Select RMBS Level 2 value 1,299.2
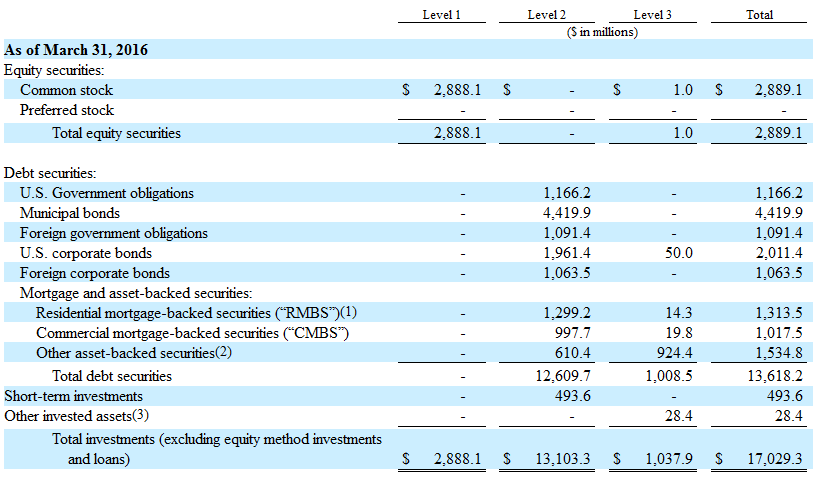The width and height of the screenshot is (813, 477). pyautogui.click(x=567, y=313)
